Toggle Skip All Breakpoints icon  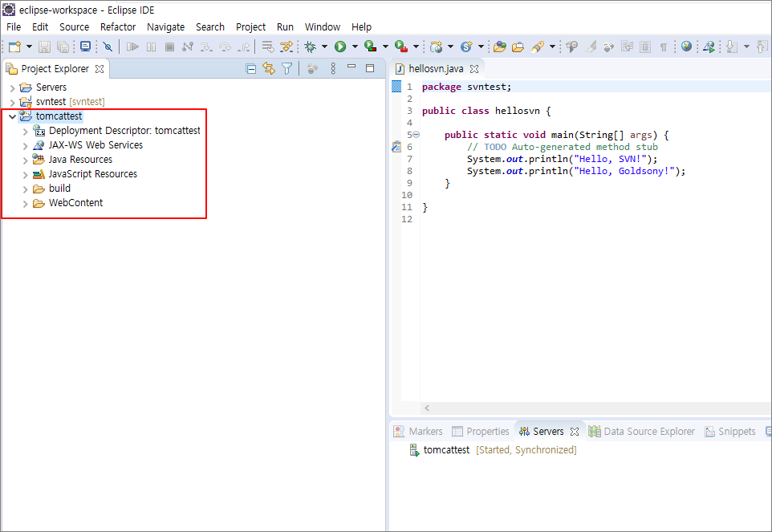108,47
